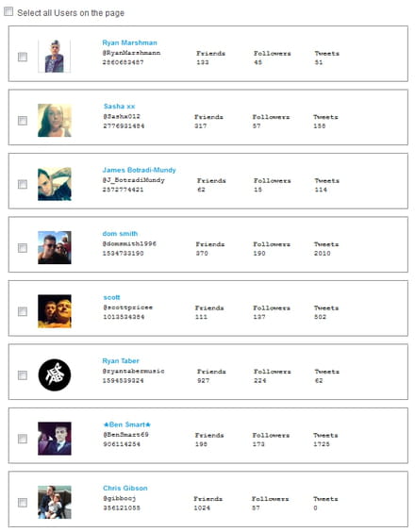Click Sasha xx's profile picture
Image resolution: width=415 pixels, height=532 pixels.
(x=55, y=121)
